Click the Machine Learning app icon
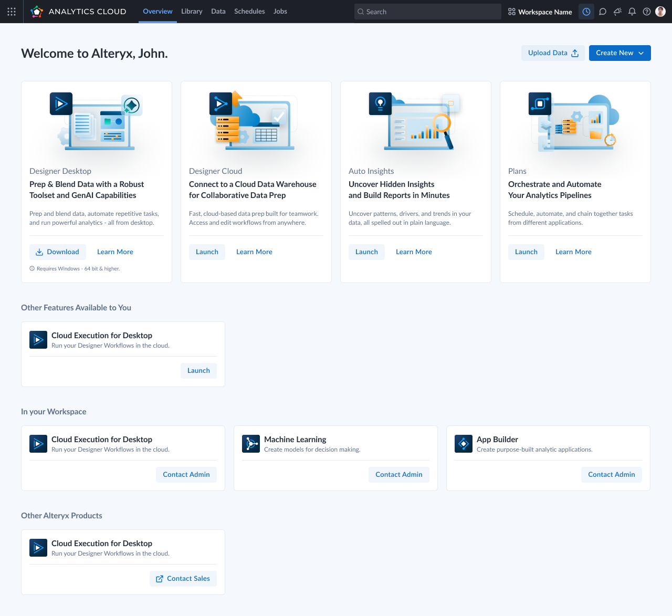Screen dimensions: 672x616 click(x=251, y=444)
